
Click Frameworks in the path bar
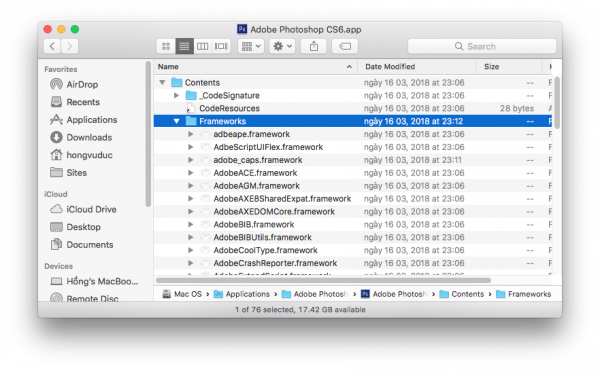point(523,294)
